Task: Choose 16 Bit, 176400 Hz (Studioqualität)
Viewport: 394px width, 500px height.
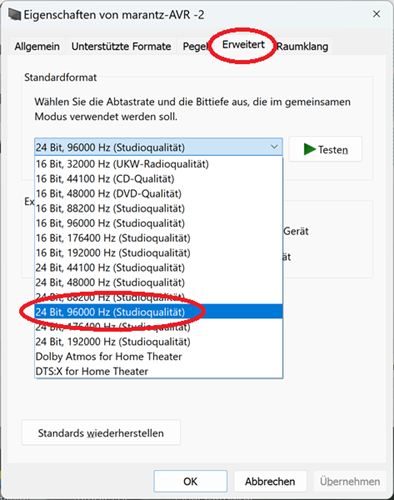Action: click(159, 238)
